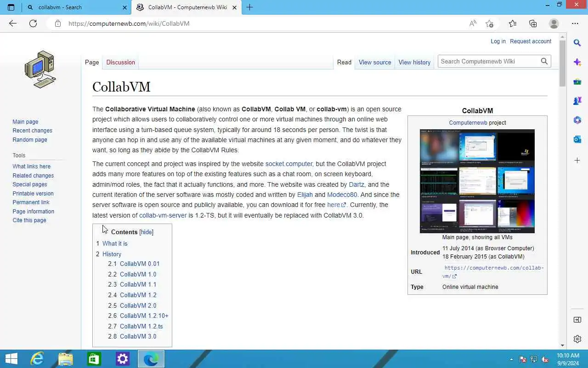Open sidebar settings gear icon
The width and height of the screenshot is (588, 368).
[577, 339]
